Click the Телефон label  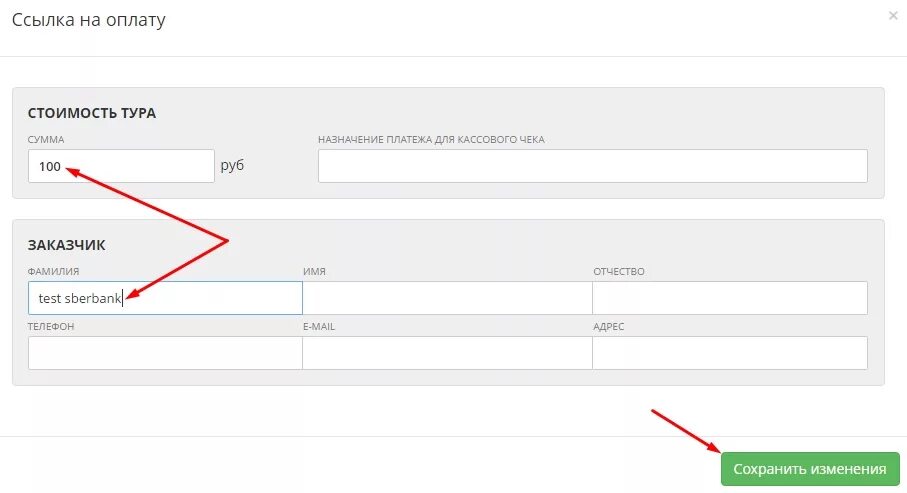click(51, 326)
